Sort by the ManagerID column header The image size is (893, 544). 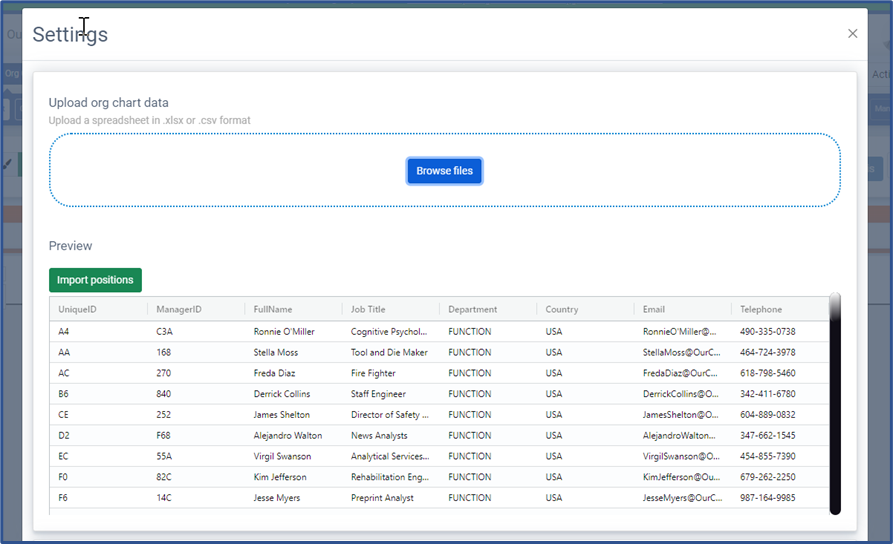[x=179, y=310]
